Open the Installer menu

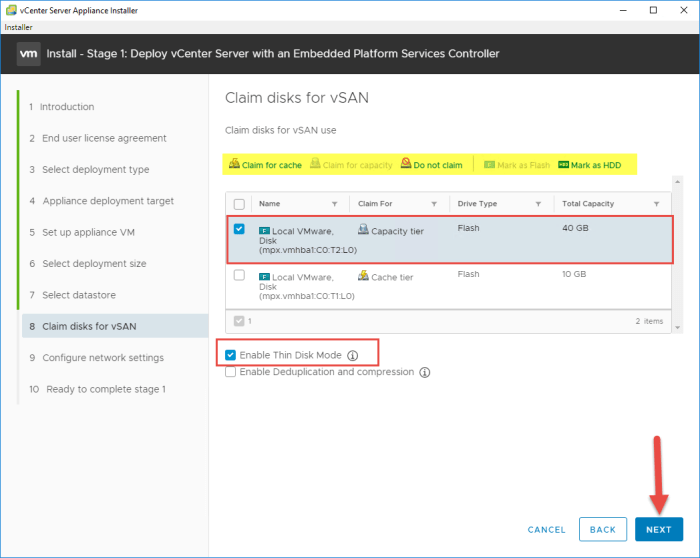[x=18, y=27]
